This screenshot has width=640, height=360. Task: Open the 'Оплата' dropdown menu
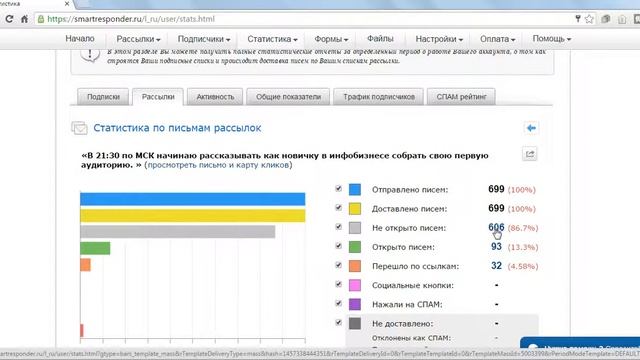coord(497,39)
